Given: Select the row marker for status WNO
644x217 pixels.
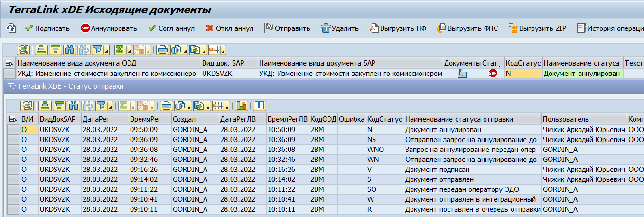Looking at the screenshot, I should [13, 150].
